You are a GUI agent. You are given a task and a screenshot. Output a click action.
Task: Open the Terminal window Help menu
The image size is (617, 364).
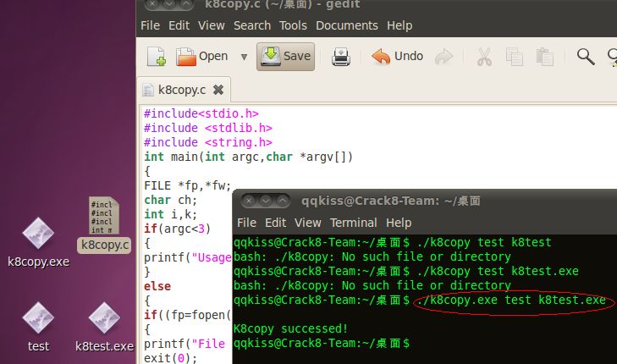[399, 223]
